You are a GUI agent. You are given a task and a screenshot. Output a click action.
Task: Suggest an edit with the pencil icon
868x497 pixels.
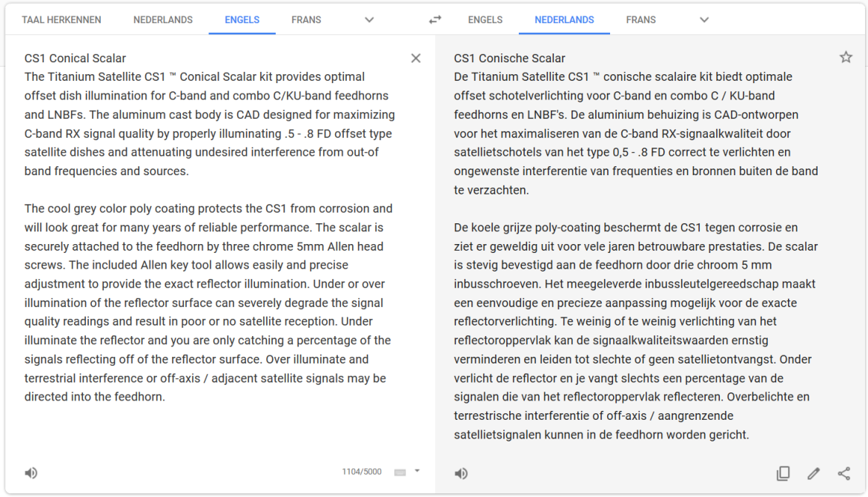[x=813, y=473]
